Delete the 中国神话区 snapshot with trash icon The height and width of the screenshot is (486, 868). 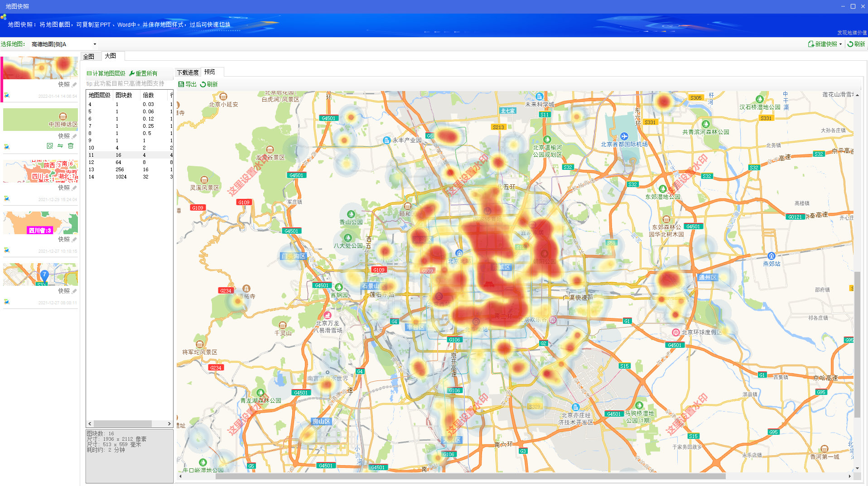click(71, 146)
